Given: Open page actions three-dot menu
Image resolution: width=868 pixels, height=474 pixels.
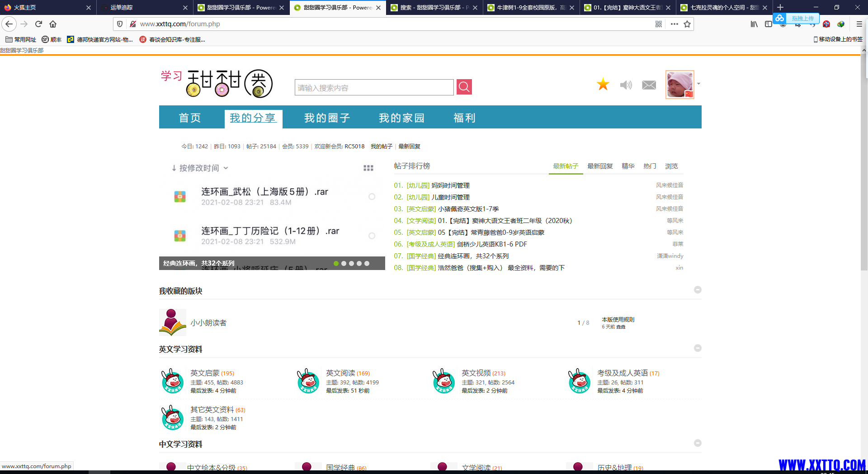Looking at the screenshot, I should [x=674, y=24].
